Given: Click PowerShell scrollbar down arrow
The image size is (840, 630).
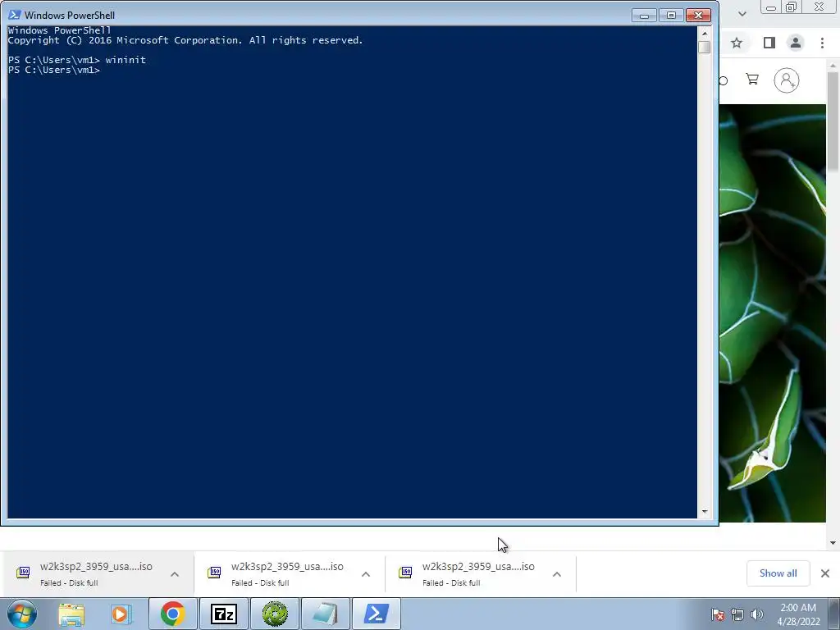Looking at the screenshot, I should tap(705, 512).
